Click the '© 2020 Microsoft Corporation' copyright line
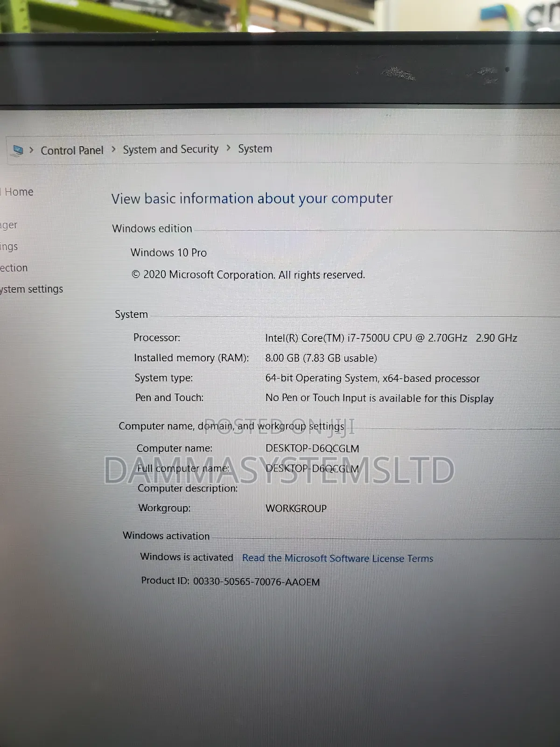 248,275
